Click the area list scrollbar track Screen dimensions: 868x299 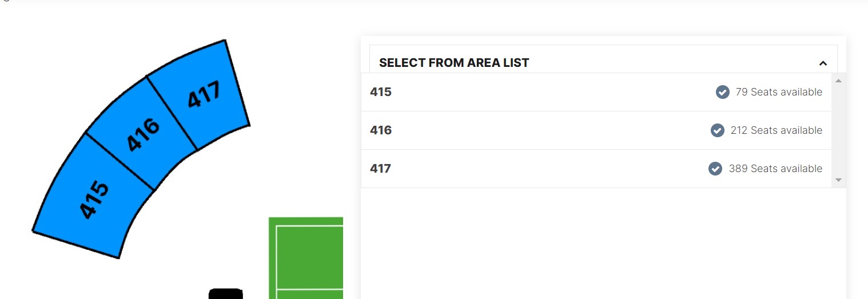click(x=838, y=130)
